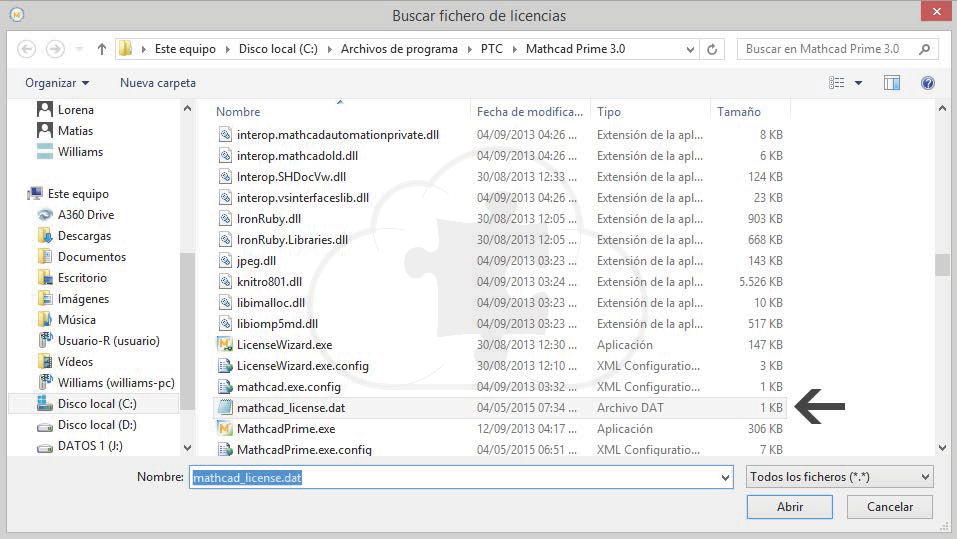This screenshot has height=539, width=957.
Task: Select interop.mathcadautomationprivate.dll file icon
Action: [225, 135]
